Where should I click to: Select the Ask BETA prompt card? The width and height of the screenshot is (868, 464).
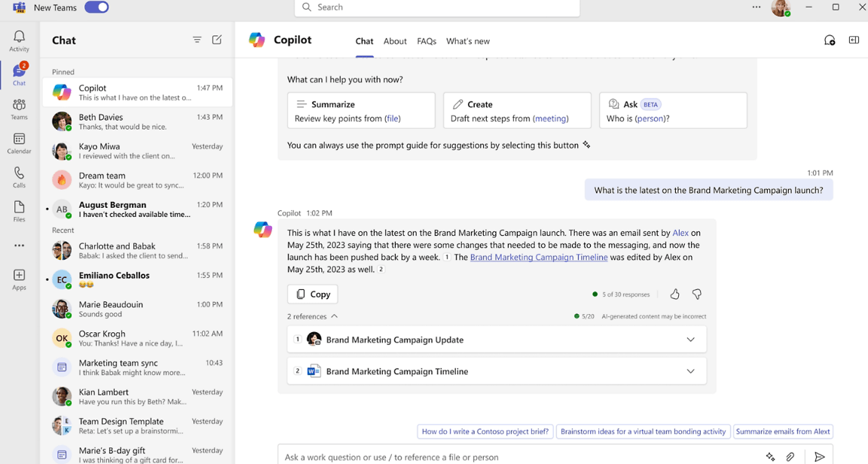[673, 110]
